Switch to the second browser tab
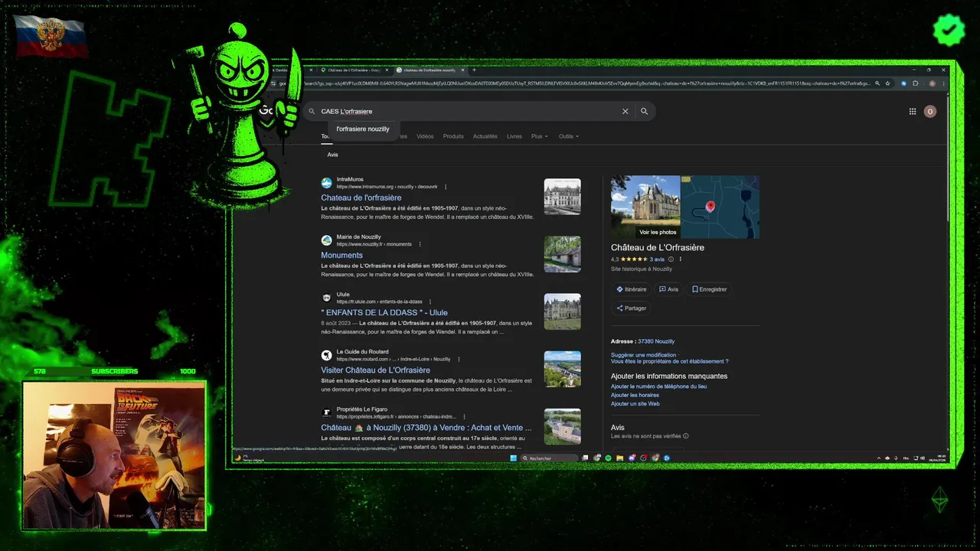Image resolution: width=980 pixels, height=551 pixels. (354, 70)
